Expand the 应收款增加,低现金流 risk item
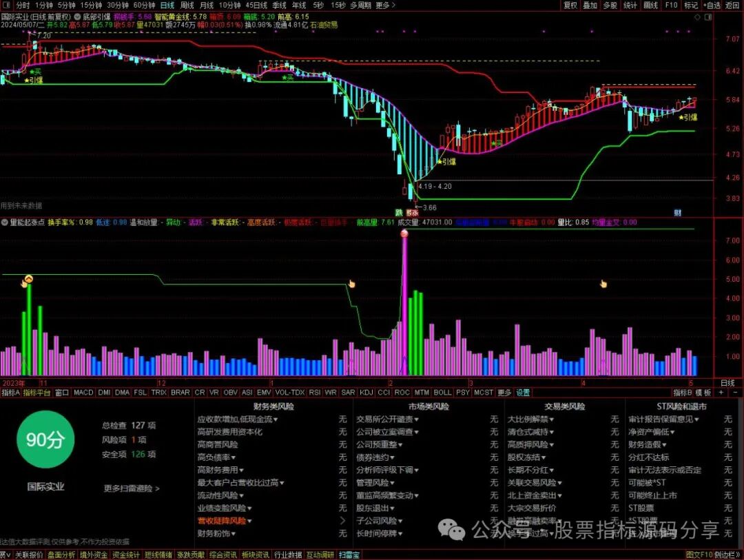The image size is (744, 560). (x=238, y=419)
